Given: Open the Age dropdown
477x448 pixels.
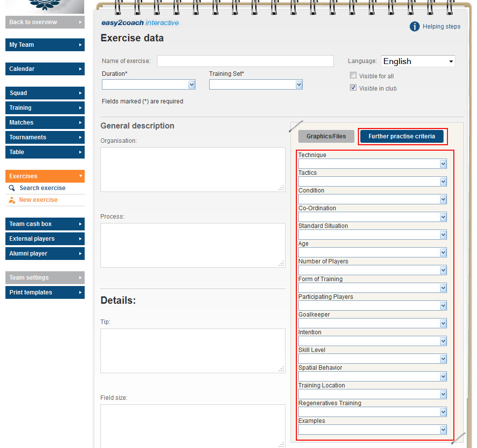Looking at the screenshot, I should tap(372, 253).
